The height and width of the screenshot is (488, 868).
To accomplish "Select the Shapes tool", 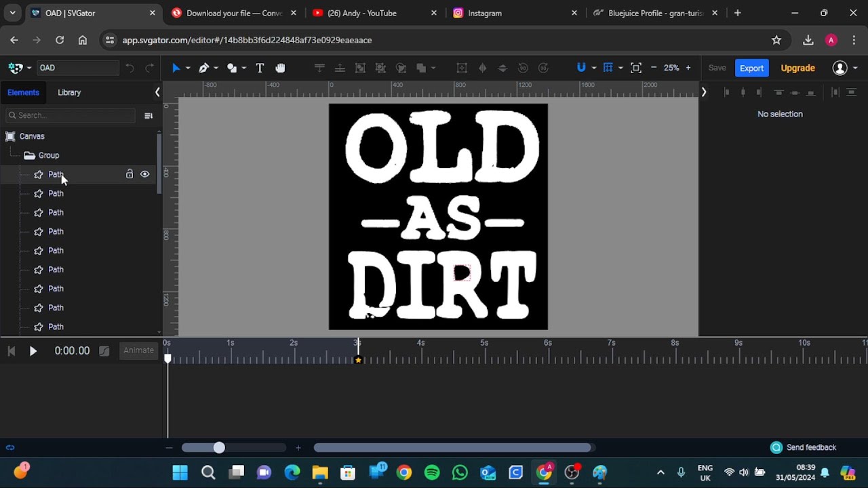I will (x=232, y=68).
